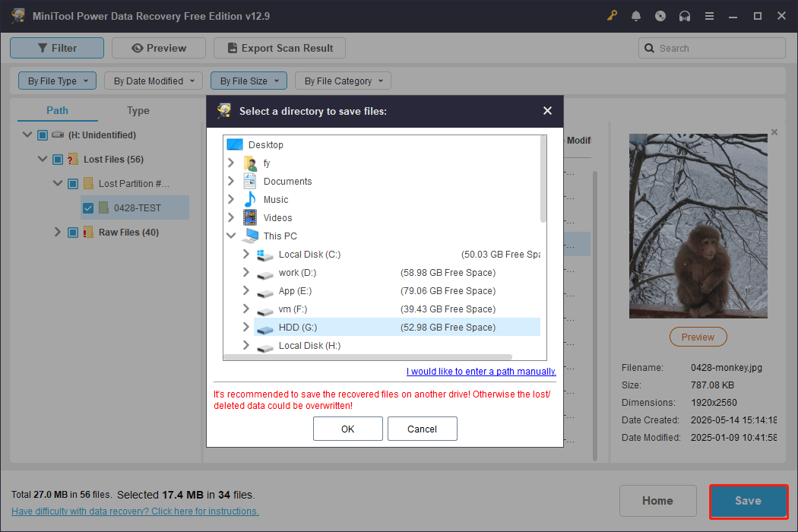
Task: Expand the fy folder
Action: point(231,163)
